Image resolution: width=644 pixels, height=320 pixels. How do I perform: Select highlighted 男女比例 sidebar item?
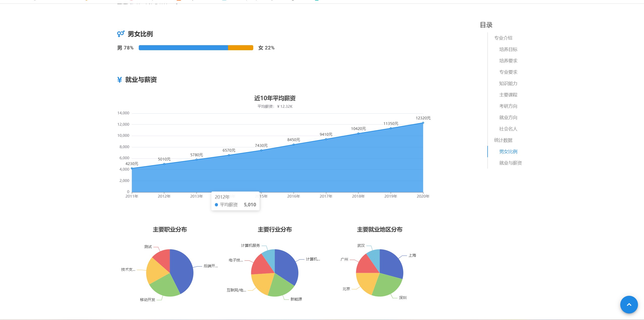(508, 151)
